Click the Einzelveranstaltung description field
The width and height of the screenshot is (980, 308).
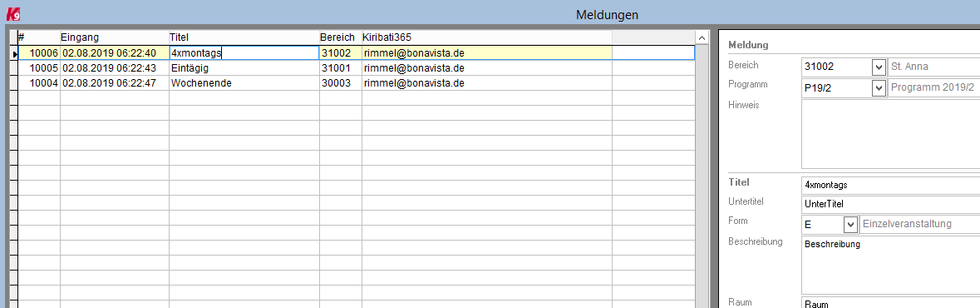point(919,224)
